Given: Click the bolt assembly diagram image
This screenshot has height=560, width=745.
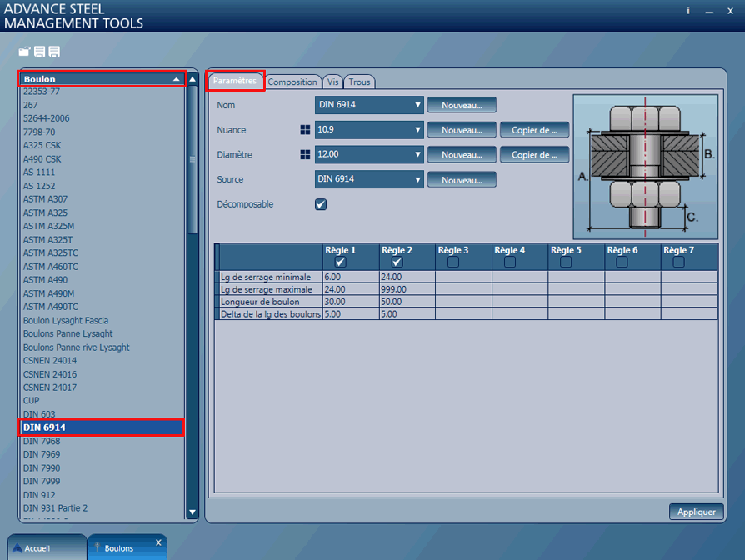Looking at the screenshot, I should [645, 167].
